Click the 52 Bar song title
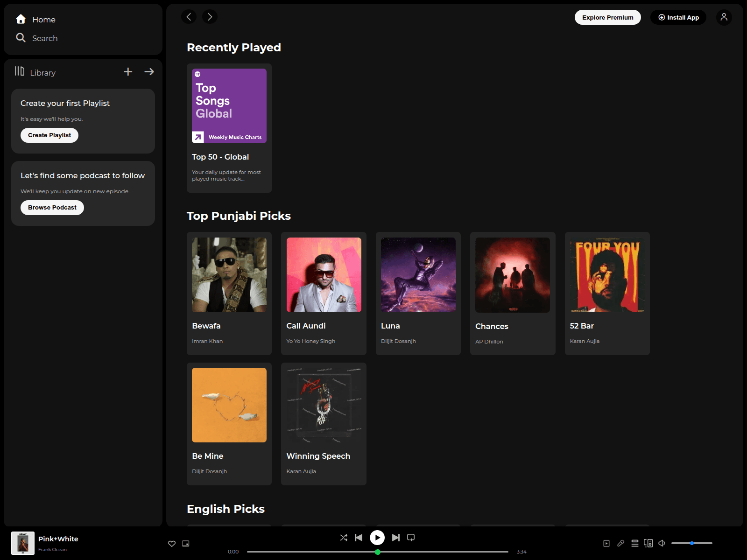This screenshot has height=560, width=747. click(582, 326)
